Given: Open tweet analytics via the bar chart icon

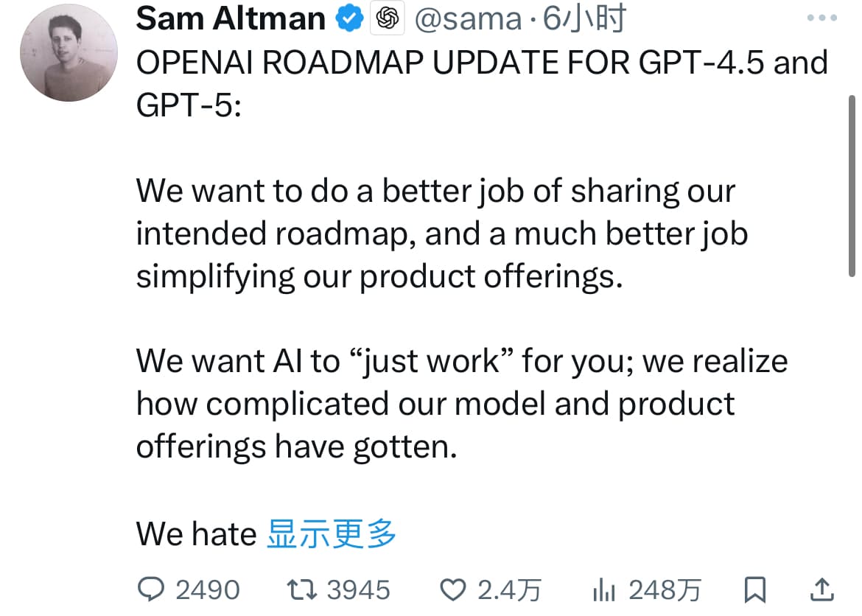Looking at the screenshot, I should (x=603, y=588).
